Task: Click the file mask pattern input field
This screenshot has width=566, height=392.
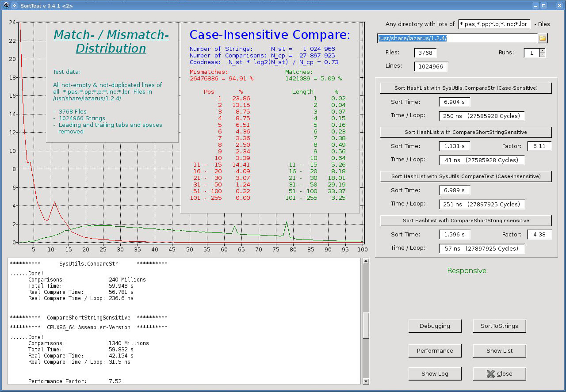Action: 494,24
